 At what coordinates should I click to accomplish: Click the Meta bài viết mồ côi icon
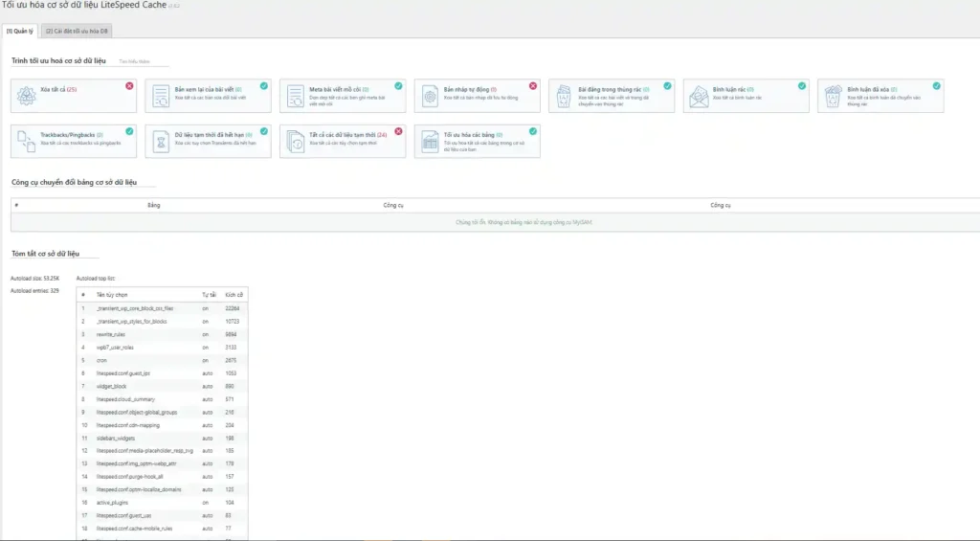[295, 97]
